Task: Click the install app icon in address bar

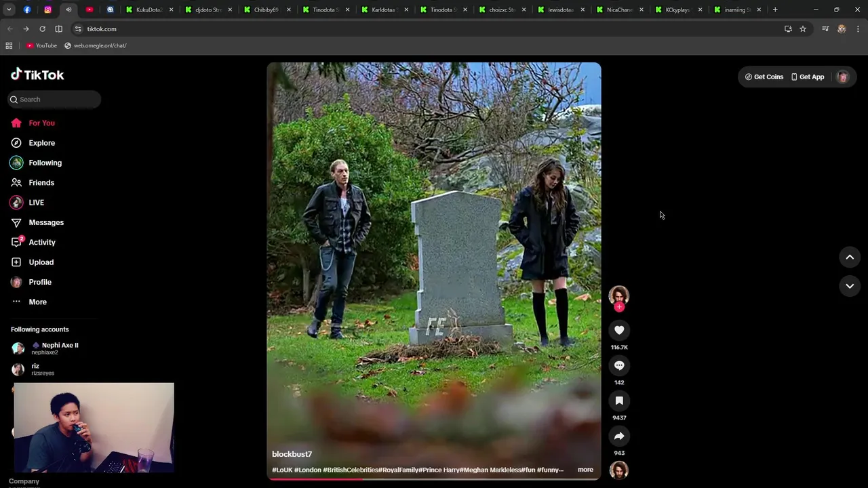Action: tap(788, 29)
